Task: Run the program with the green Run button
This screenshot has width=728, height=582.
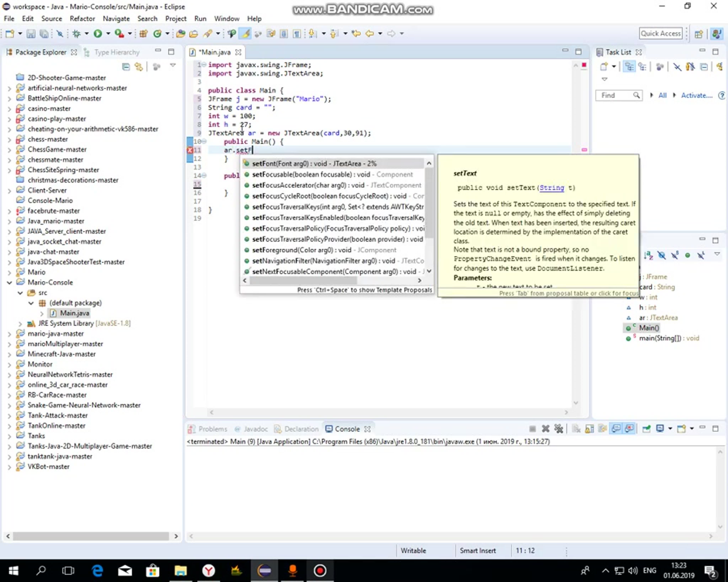Action: click(98, 33)
